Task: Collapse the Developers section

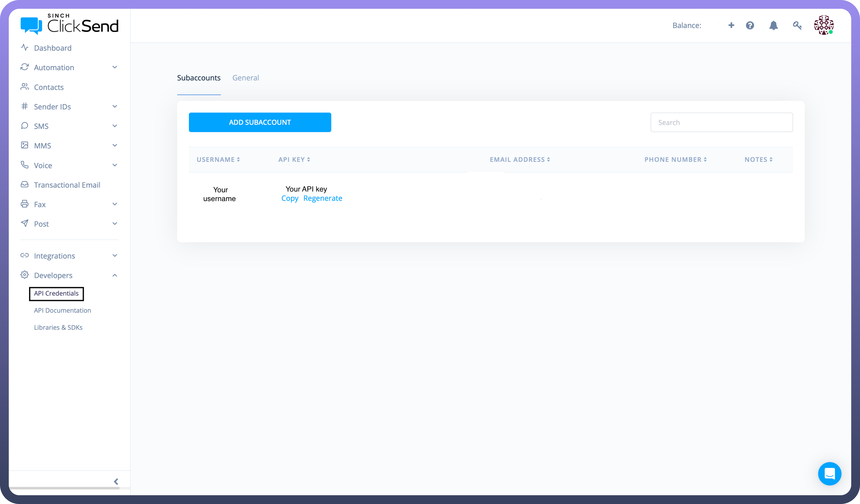Action: click(x=115, y=275)
